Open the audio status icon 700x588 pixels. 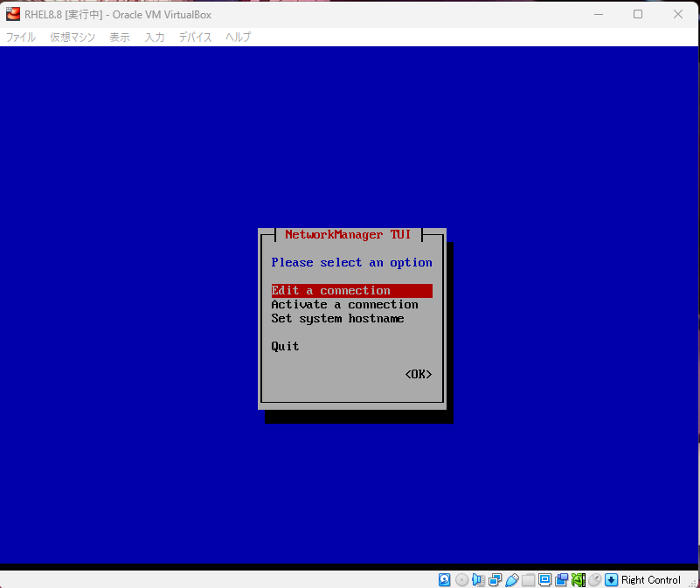click(478, 579)
